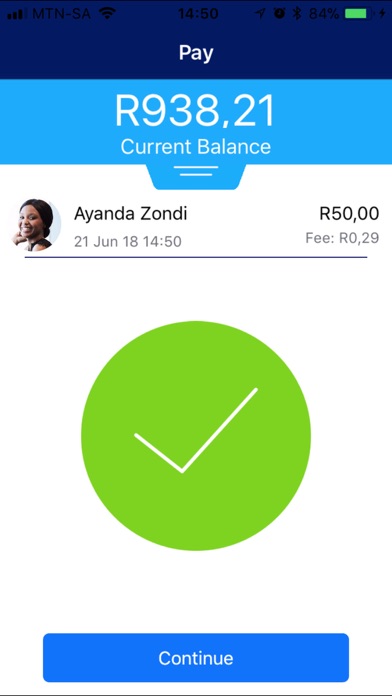Tap the R50,00 payment amount

click(x=349, y=214)
